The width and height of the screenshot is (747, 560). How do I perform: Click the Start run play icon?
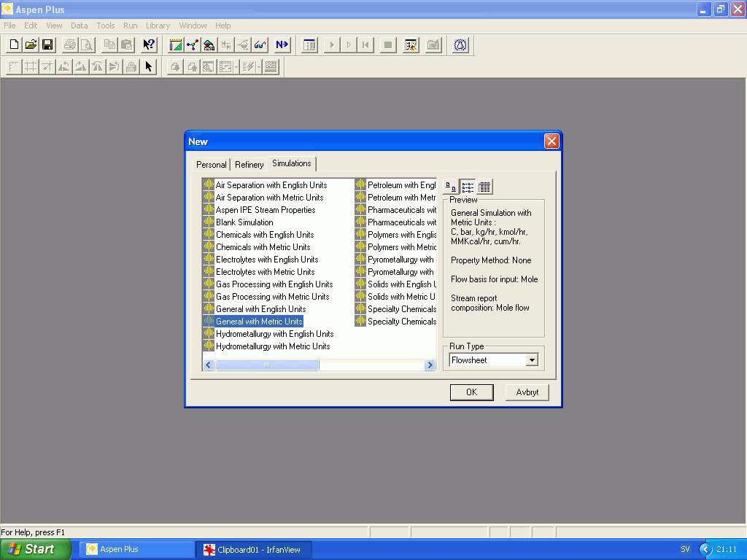click(x=332, y=44)
